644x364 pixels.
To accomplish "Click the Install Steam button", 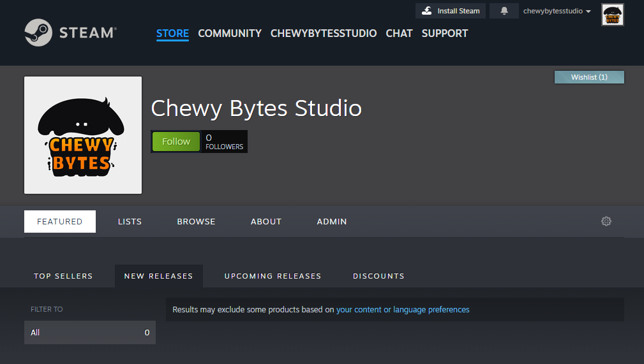I will (x=451, y=11).
